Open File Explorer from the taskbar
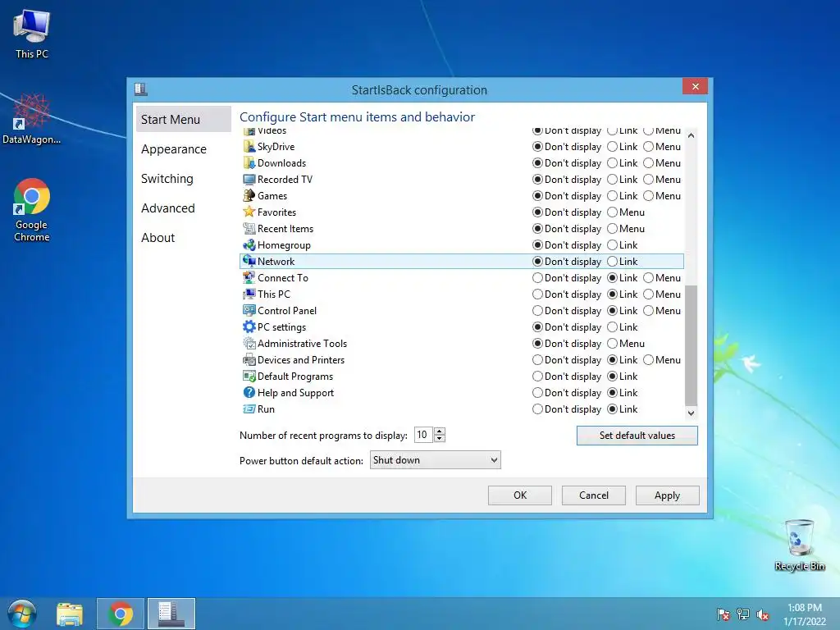The image size is (840, 630). tap(70, 614)
